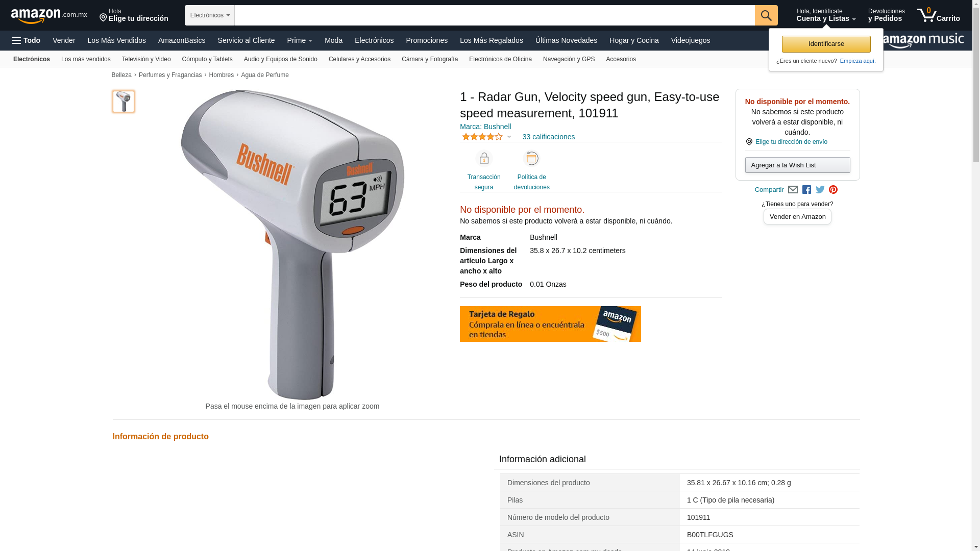The image size is (980, 551).
Task: Select Celulares y Accesorios subnav tab
Action: pyautogui.click(x=359, y=59)
